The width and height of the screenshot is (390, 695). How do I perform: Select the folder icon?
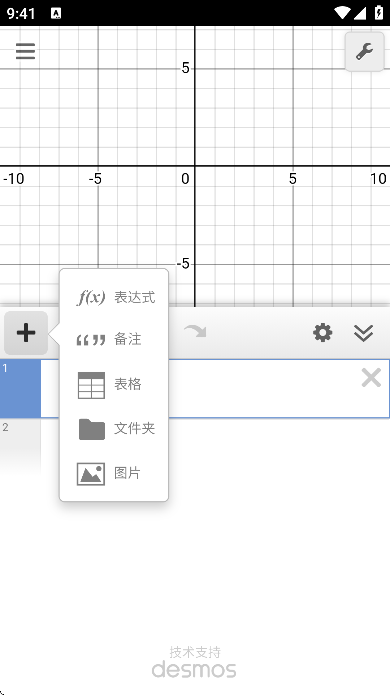(92, 429)
